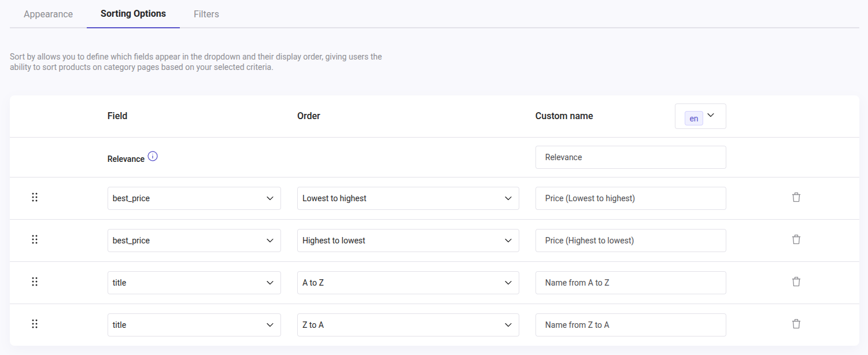This screenshot has height=355, width=868.
Task: Expand the Lowest to highest order dropdown
Action: coord(408,198)
